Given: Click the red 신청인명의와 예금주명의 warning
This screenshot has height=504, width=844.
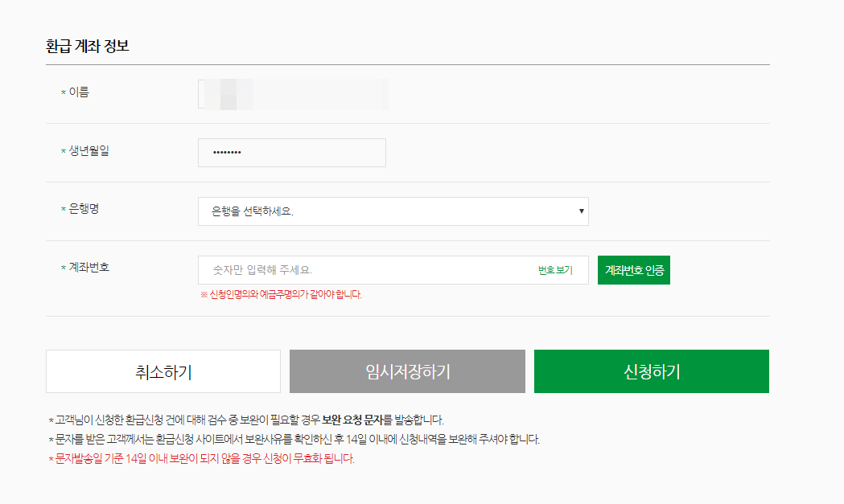Looking at the screenshot, I should coord(281,294).
